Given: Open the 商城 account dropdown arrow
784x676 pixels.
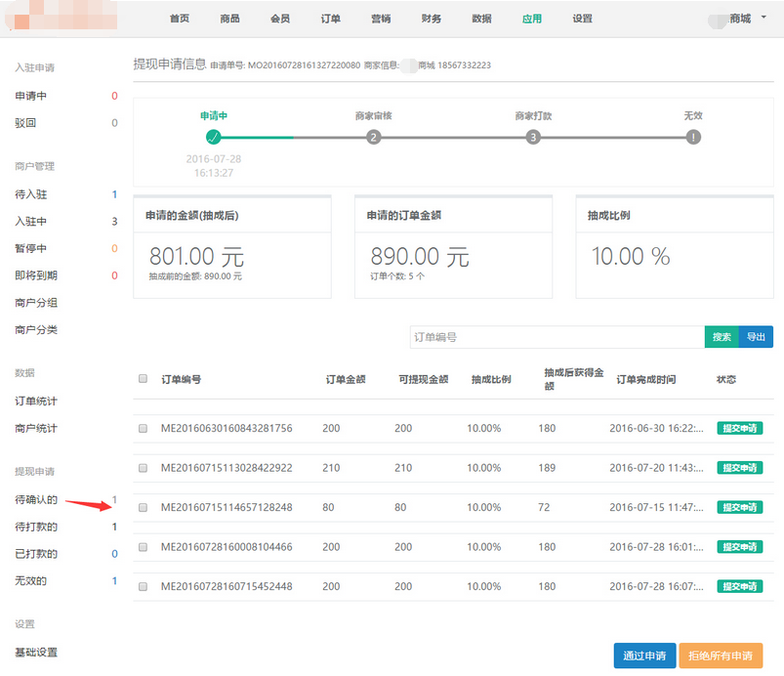Looking at the screenshot, I should pyautogui.click(x=763, y=18).
